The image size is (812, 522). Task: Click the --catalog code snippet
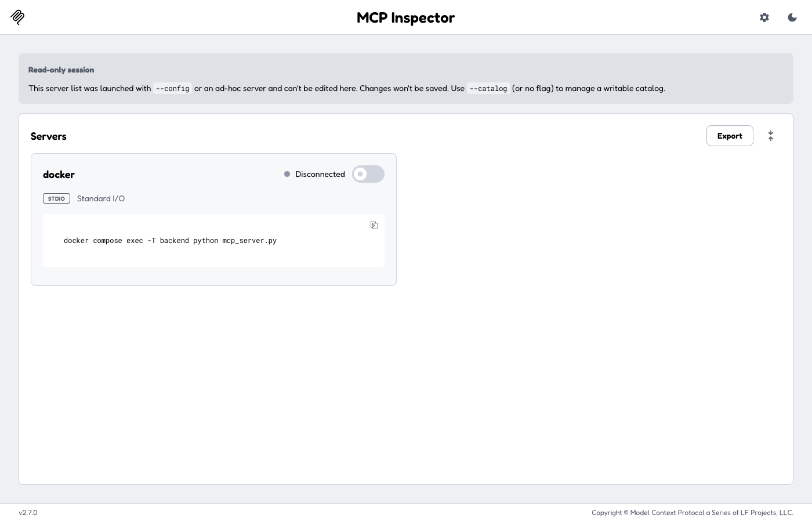pyautogui.click(x=488, y=89)
